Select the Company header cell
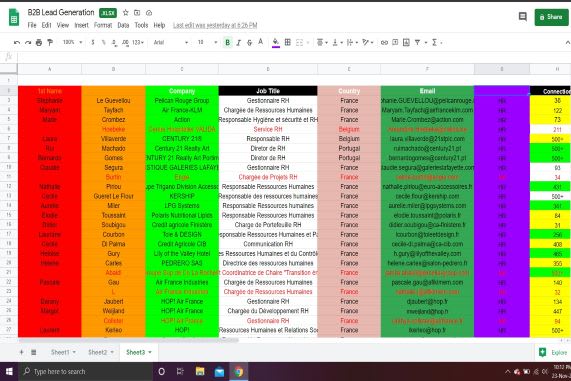Screen dimensions: 571x381 click(x=182, y=91)
